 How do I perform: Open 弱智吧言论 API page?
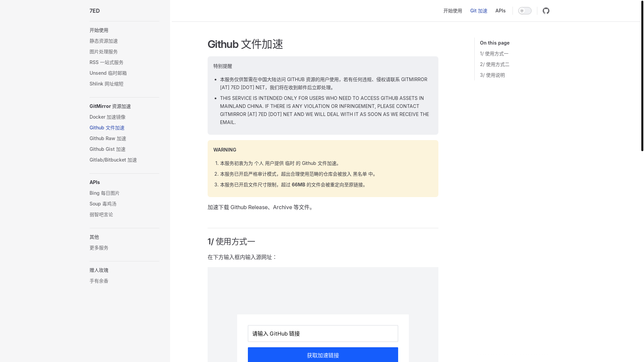click(x=101, y=215)
